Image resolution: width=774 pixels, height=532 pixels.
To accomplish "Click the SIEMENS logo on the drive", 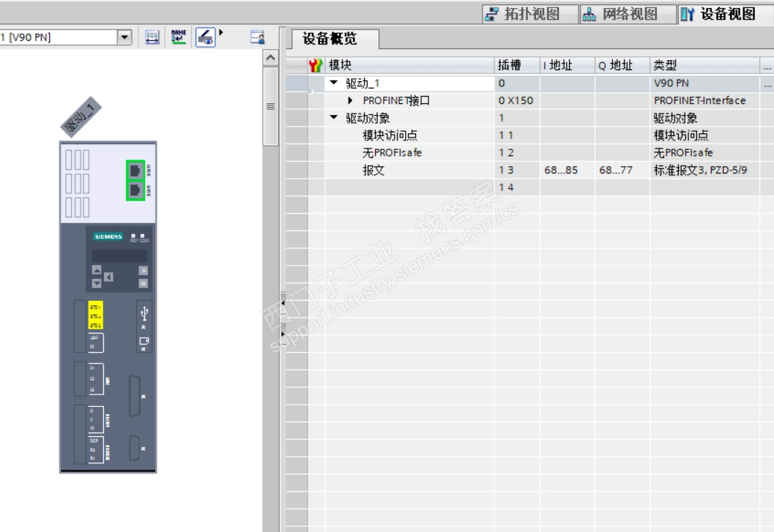I will [108, 236].
